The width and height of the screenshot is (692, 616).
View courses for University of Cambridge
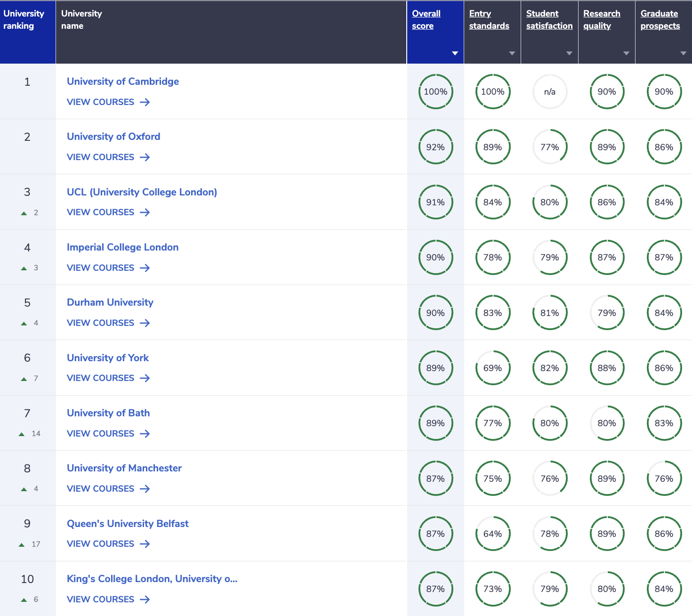click(108, 102)
